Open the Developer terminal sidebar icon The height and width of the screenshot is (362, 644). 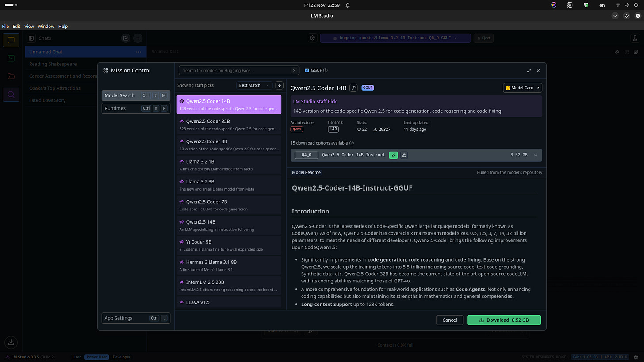[x=11, y=58]
